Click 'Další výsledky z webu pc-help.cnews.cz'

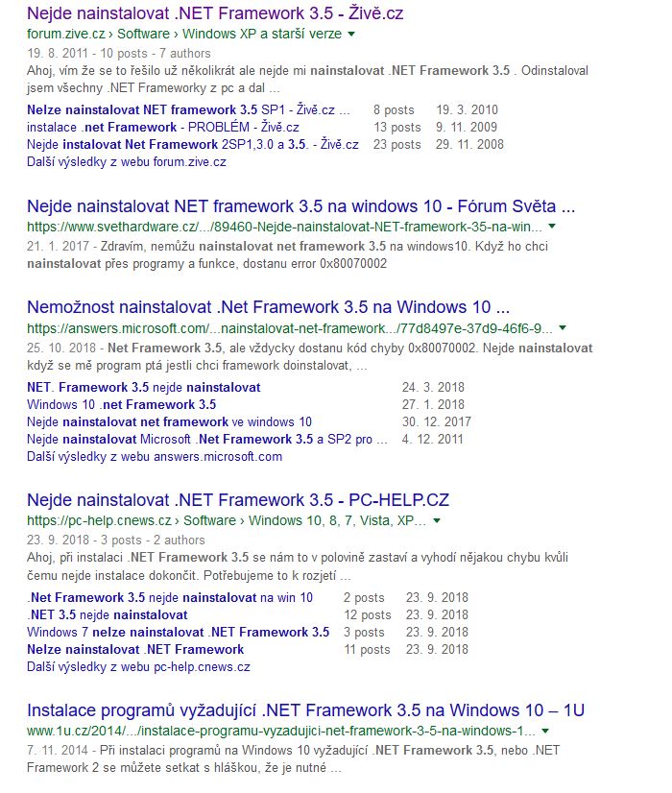point(138,667)
